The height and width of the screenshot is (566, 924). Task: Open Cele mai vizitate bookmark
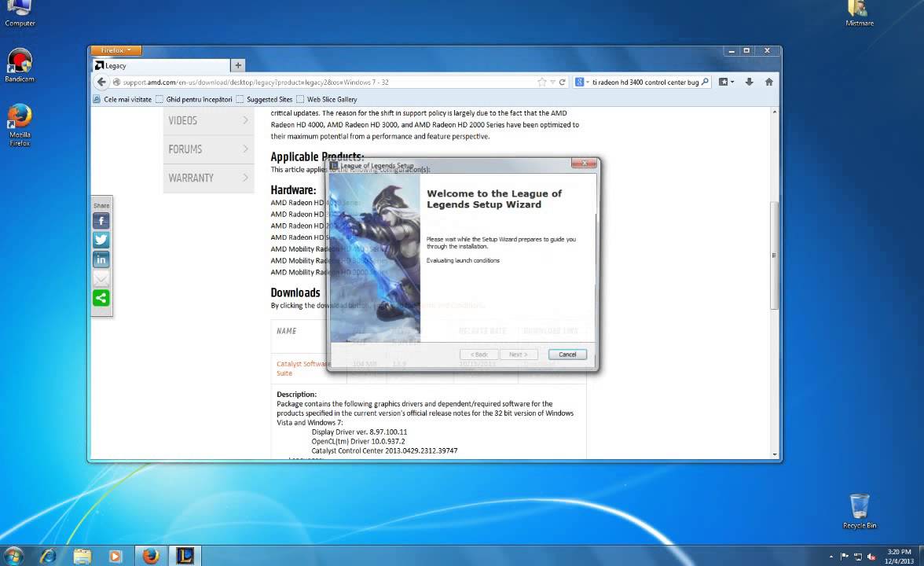click(x=122, y=99)
